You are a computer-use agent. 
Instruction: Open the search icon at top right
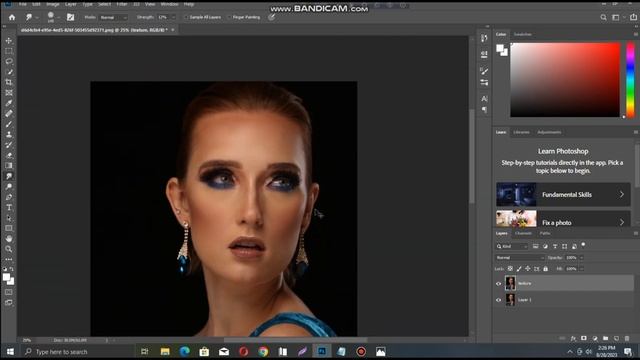(x=603, y=18)
